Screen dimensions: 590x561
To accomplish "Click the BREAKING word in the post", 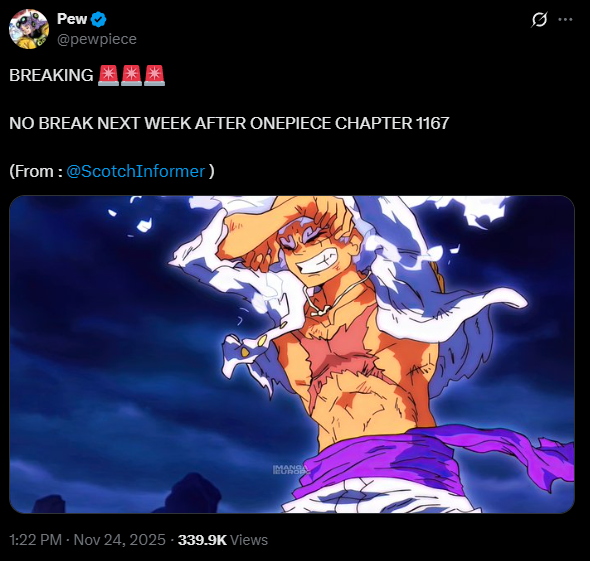I will tap(51, 75).
